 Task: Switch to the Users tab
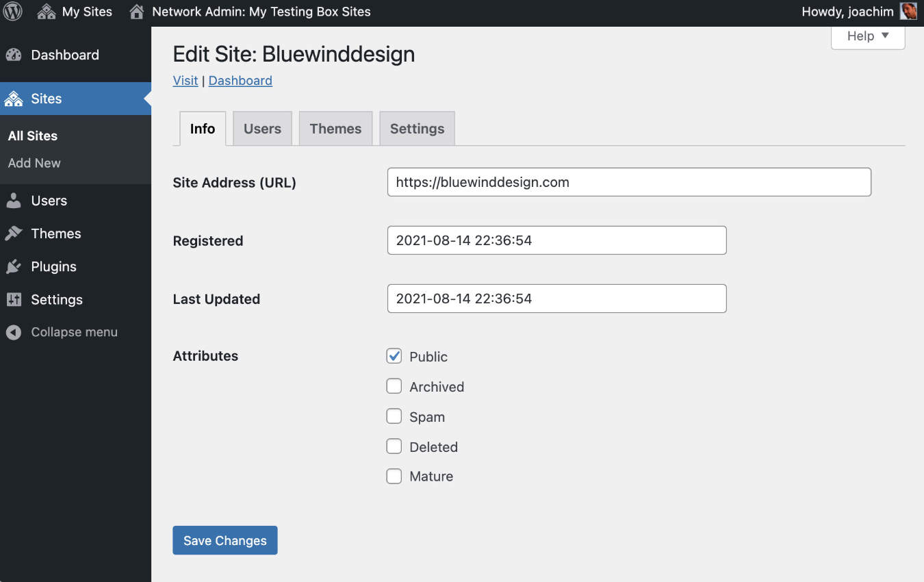tap(262, 129)
